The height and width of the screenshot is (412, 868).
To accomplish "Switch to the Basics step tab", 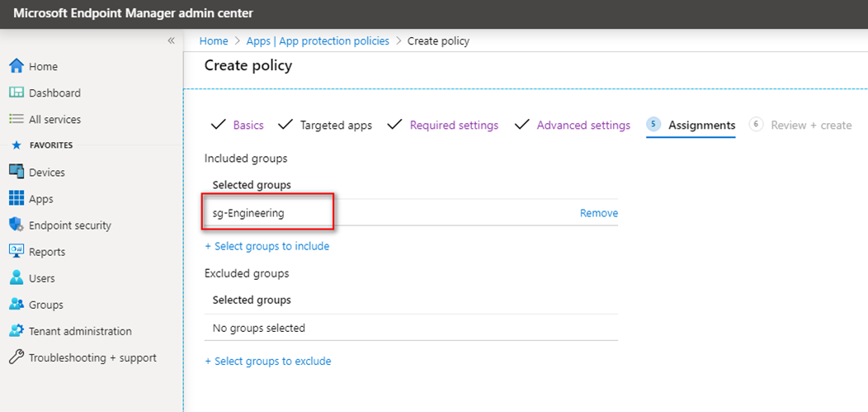I will (248, 125).
